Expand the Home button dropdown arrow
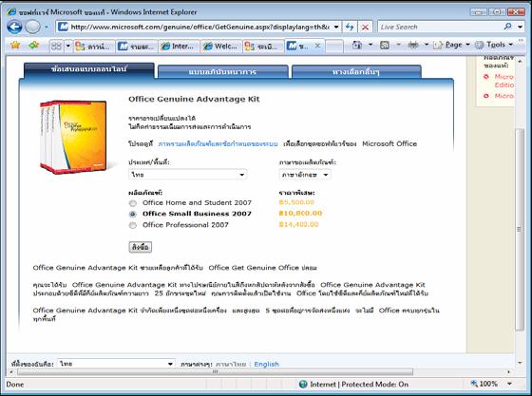532x396 pixels. pos(370,45)
